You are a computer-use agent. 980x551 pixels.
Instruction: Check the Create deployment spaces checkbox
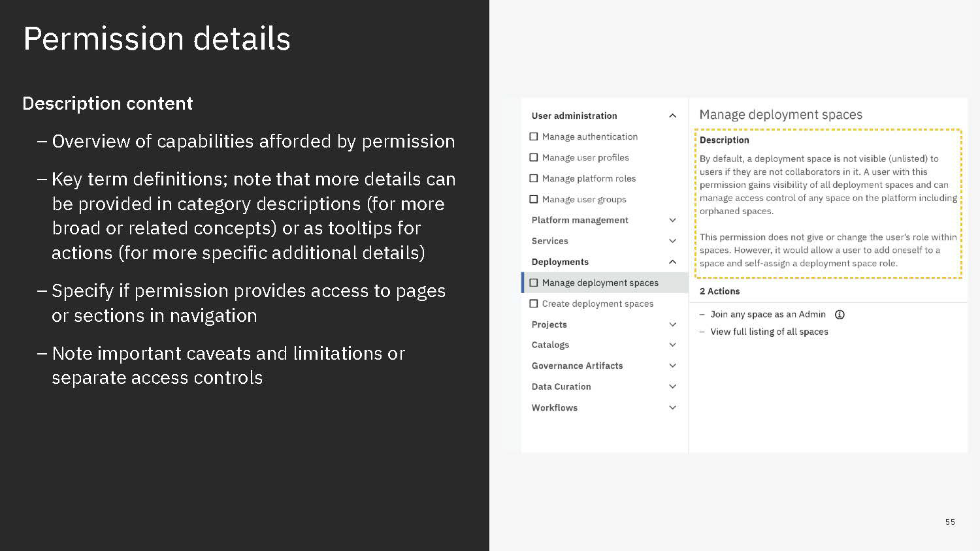tap(534, 304)
